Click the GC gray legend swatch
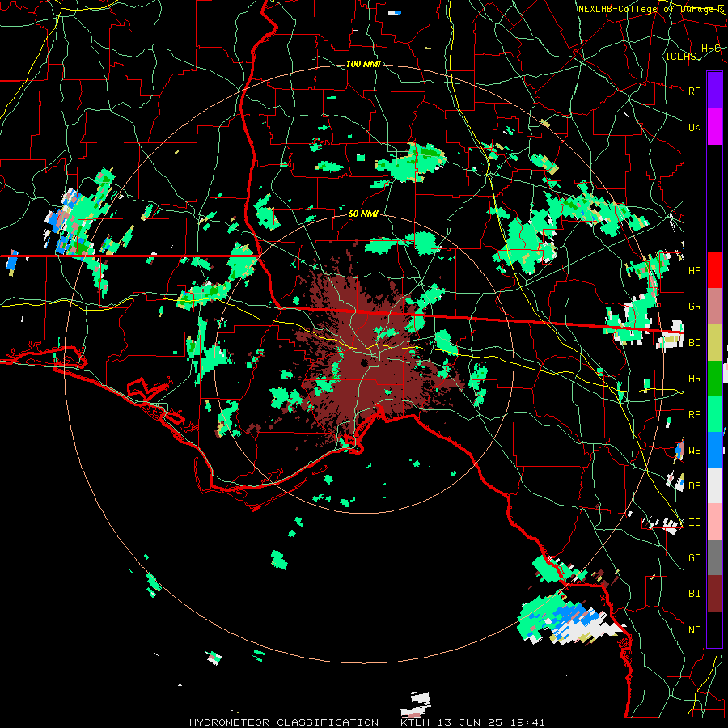728x728 pixels. pyautogui.click(x=714, y=557)
